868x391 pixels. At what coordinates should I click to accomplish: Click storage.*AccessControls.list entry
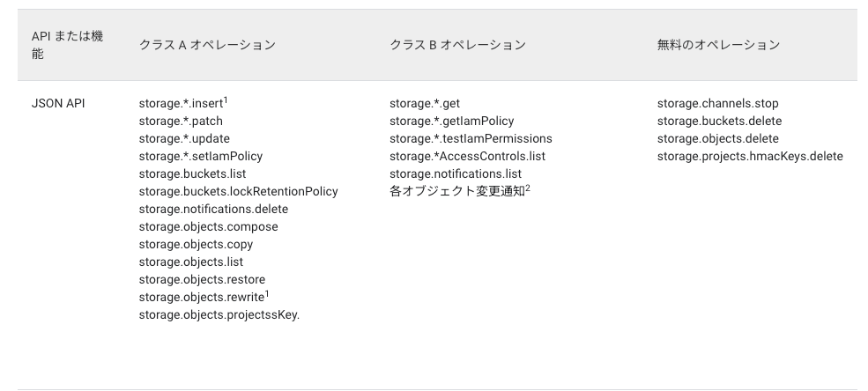(467, 156)
